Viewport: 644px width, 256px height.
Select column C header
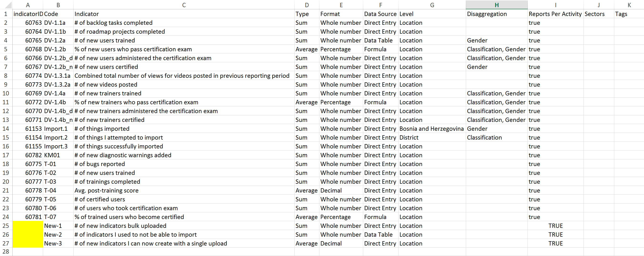click(x=184, y=5)
